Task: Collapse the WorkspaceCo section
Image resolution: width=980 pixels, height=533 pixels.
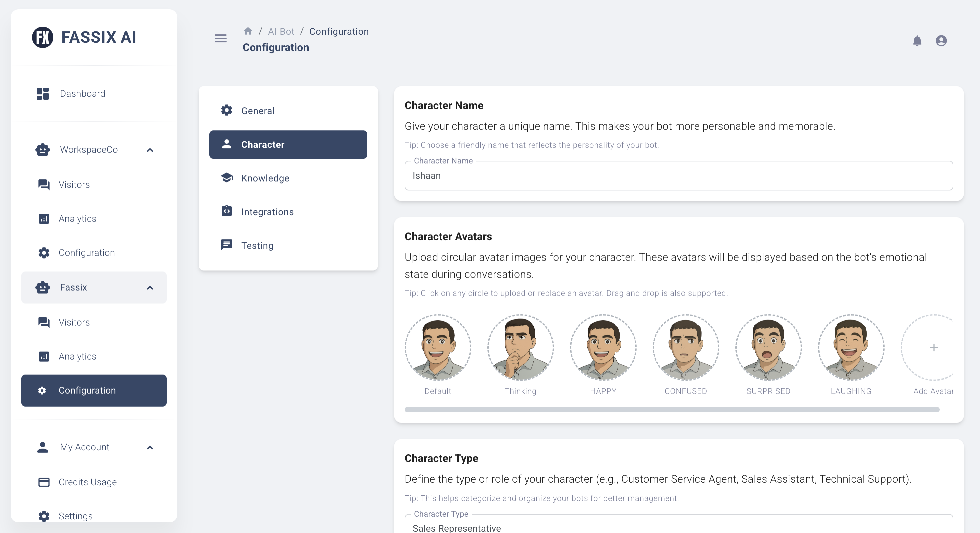Action: 150,150
